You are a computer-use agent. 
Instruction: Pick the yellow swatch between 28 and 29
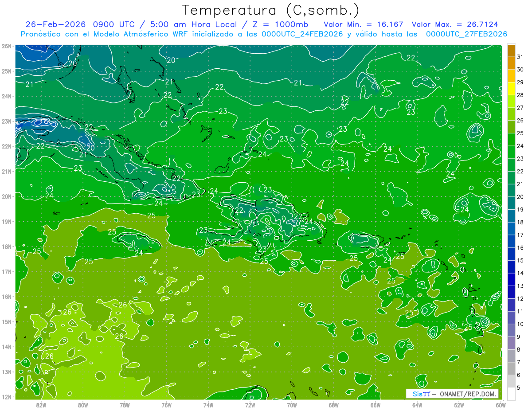(x=511, y=89)
